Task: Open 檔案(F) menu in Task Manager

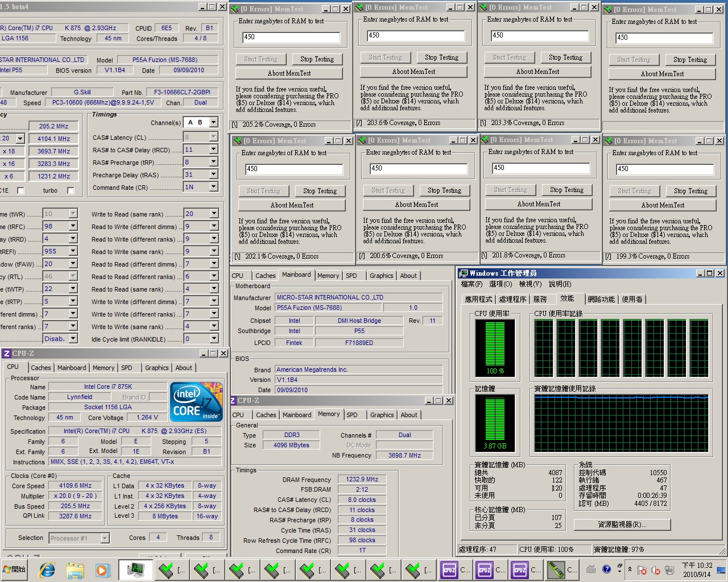Action: pyautogui.click(x=471, y=284)
